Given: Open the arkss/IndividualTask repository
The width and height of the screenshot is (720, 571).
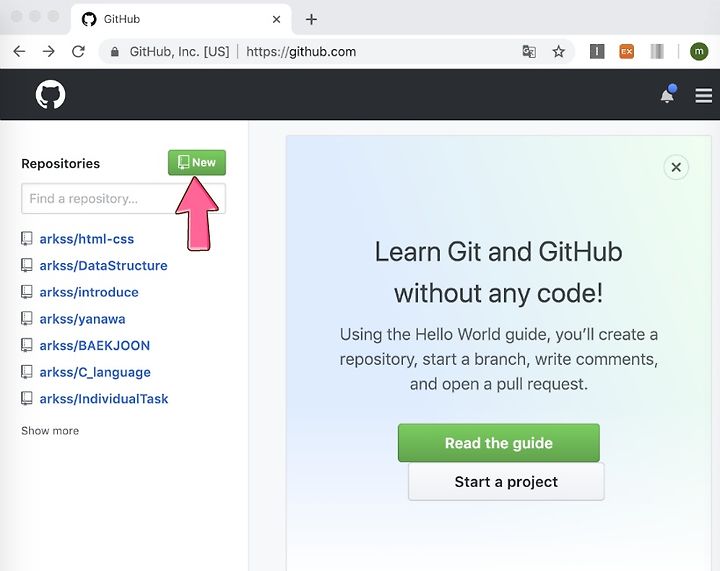Looking at the screenshot, I should 104,398.
